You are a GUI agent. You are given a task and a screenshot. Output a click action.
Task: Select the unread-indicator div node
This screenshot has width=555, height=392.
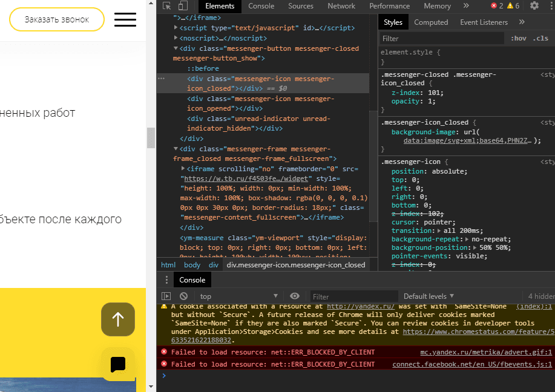pos(259,123)
